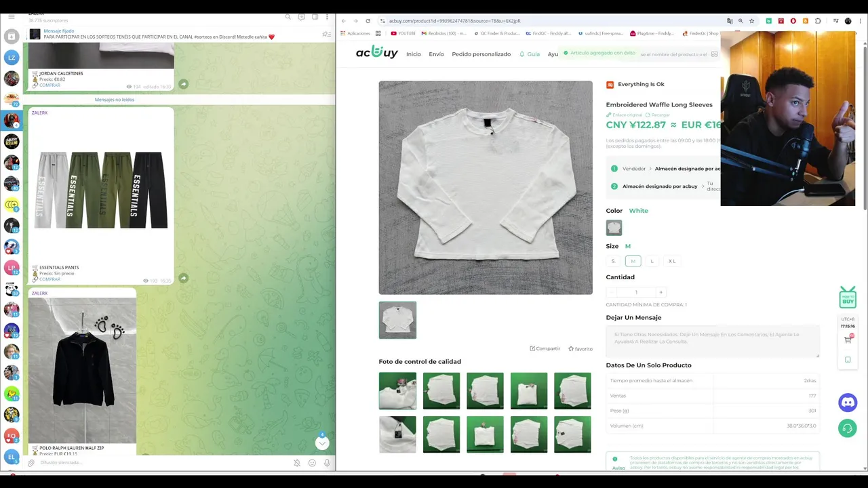Decrease quantity with the minus button

(612, 292)
